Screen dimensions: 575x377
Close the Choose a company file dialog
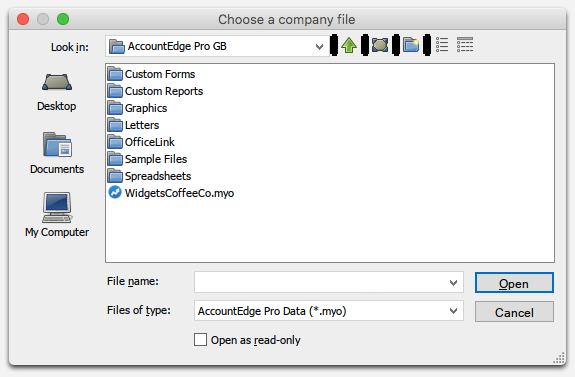tap(23, 19)
